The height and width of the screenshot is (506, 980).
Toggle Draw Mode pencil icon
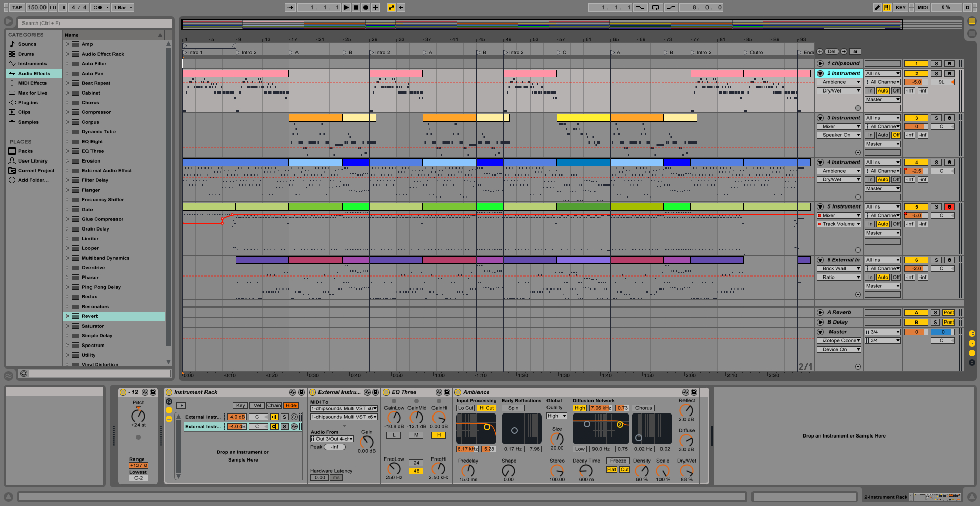pyautogui.click(x=877, y=7)
